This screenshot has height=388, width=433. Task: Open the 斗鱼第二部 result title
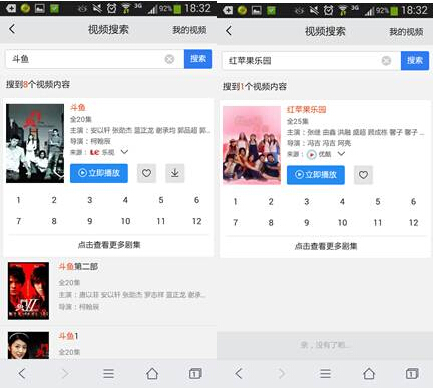pos(78,266)
